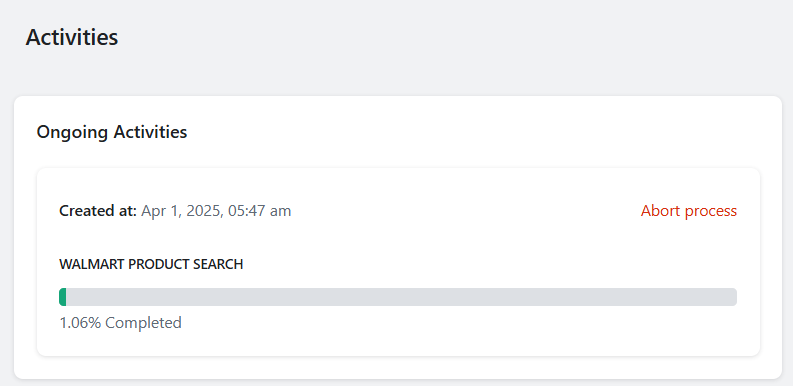Click the WALMART PRODUCT SEARCH activity title

[x=151, y=264]
